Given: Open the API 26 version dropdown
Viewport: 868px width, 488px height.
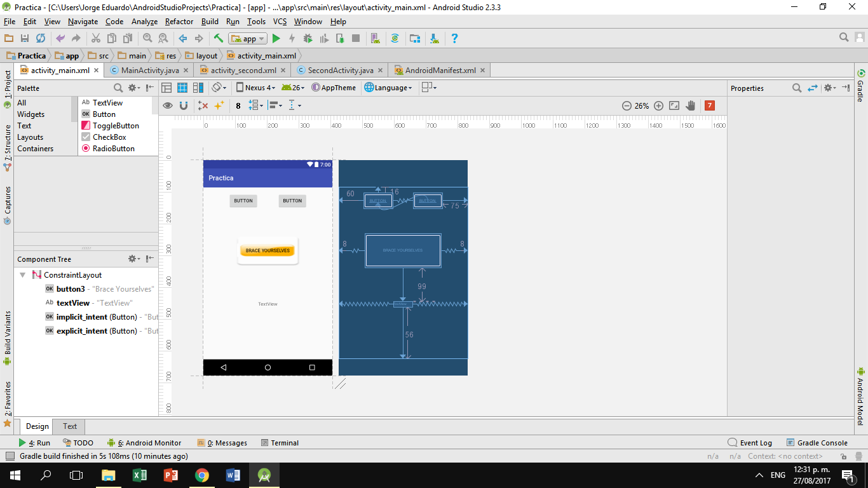Looking at the screenshot, I should point(293,88).
